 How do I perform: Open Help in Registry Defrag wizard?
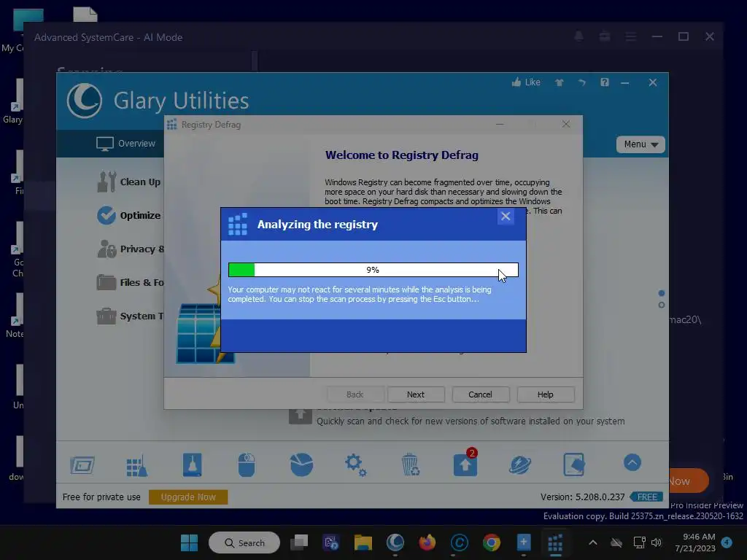pos(546,394)
